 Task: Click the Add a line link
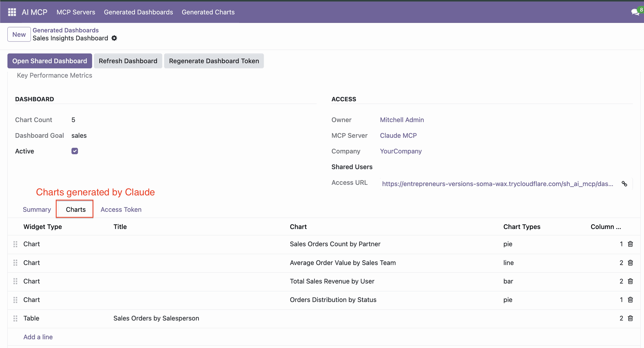tap(38, 337)
